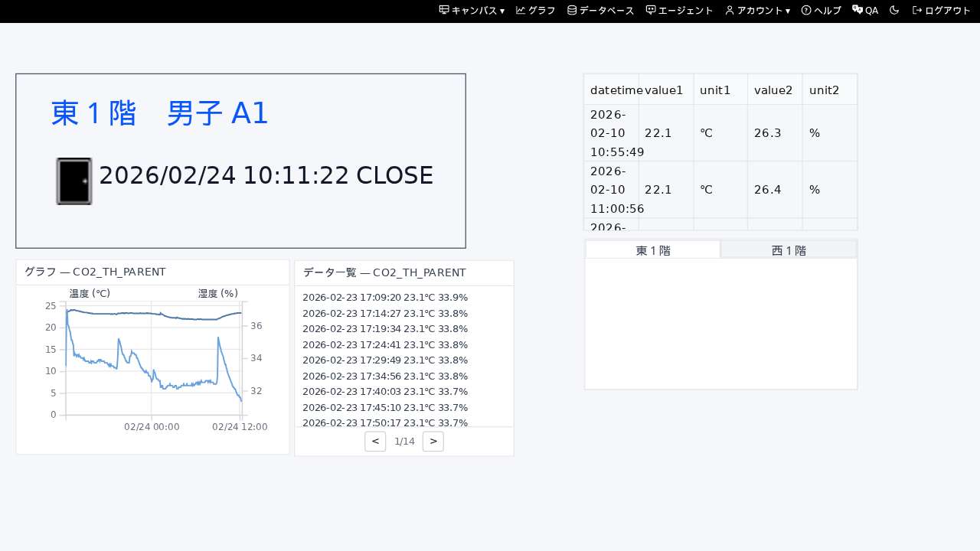Select the 東１階 tab
Viewport: 980px width, 551px height.
coord(653,250)
